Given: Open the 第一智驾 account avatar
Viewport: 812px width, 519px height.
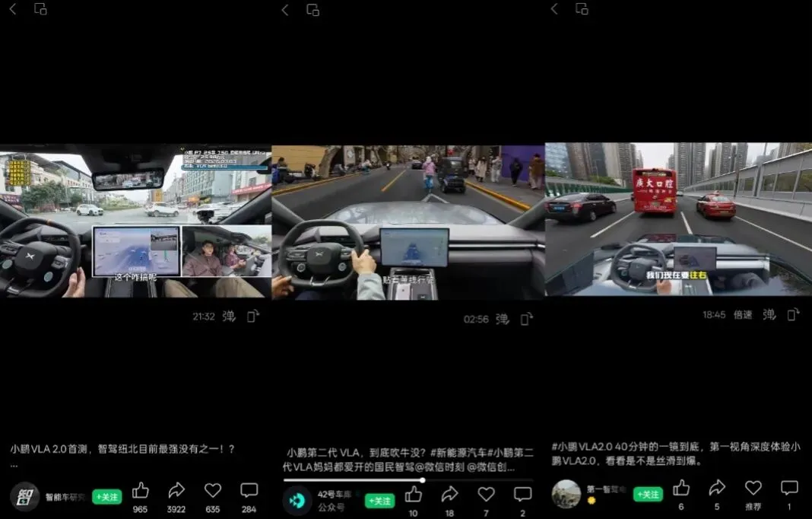Looking at the screenshot, I should pos(566,494).
